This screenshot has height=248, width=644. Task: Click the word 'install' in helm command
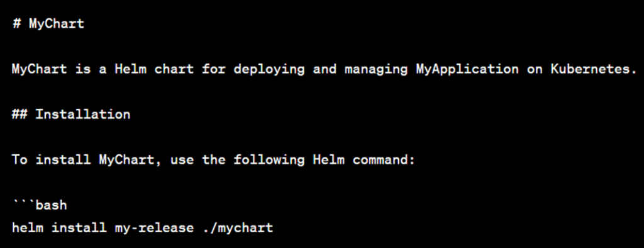point(79,227)
